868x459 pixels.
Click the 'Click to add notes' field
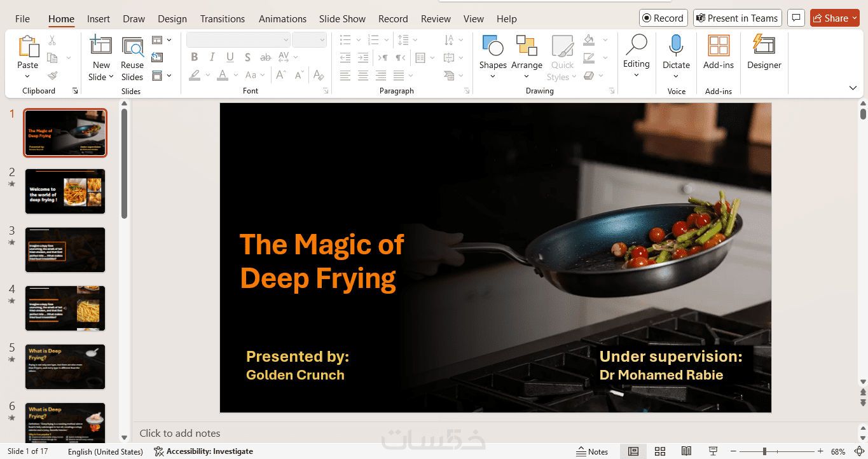496,433
